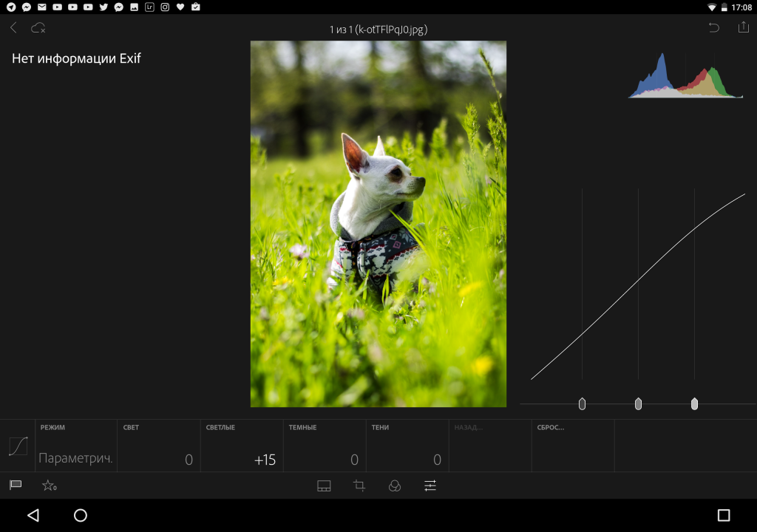Tap the cloud sync disabled icon
Screen dimensions: 757x532
(x=38, y=28)
